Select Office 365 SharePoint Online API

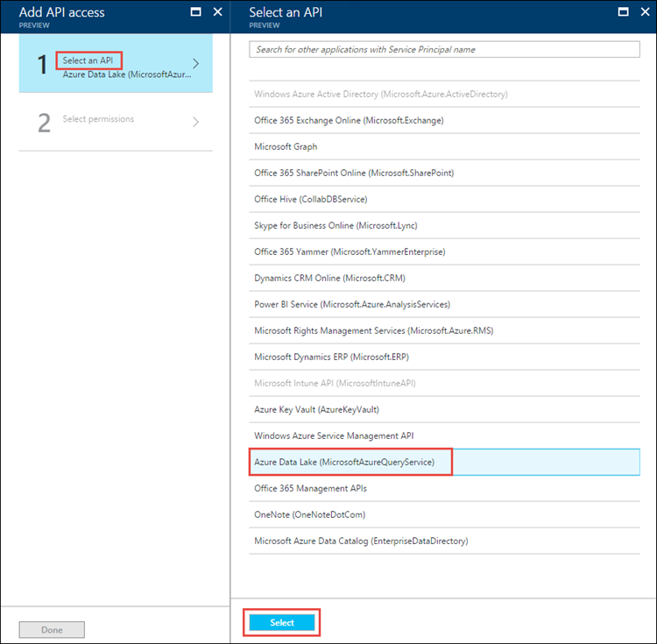point(444,173)
